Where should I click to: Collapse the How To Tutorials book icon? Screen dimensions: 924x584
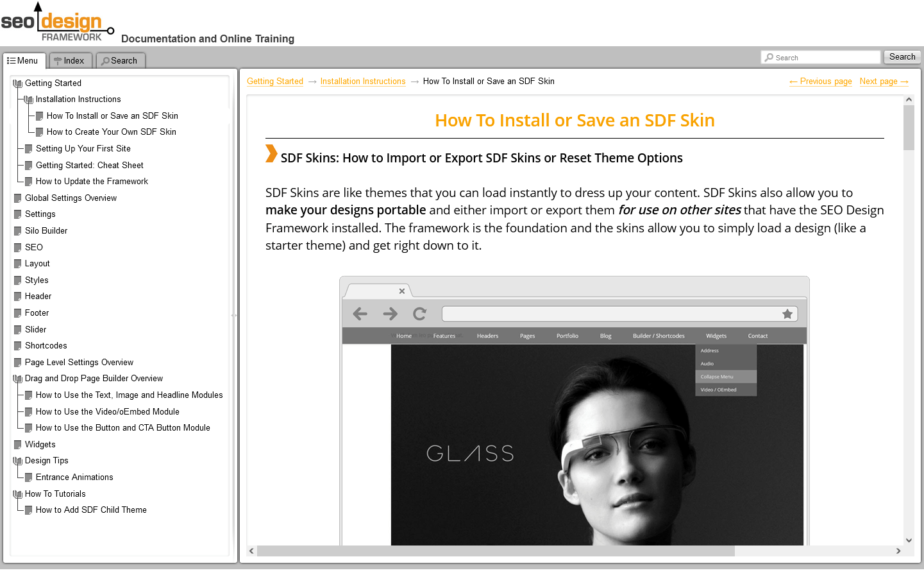coord(18,494)
